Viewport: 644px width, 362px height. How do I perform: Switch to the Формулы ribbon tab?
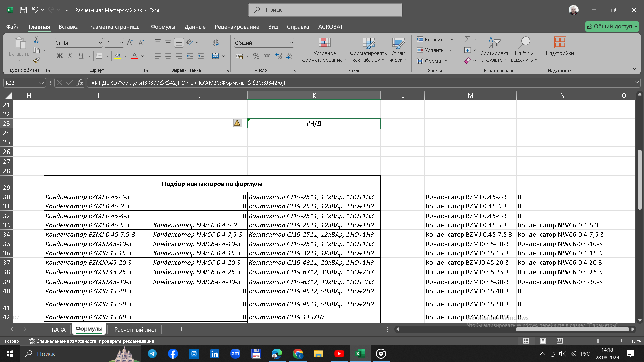point(163,27)
